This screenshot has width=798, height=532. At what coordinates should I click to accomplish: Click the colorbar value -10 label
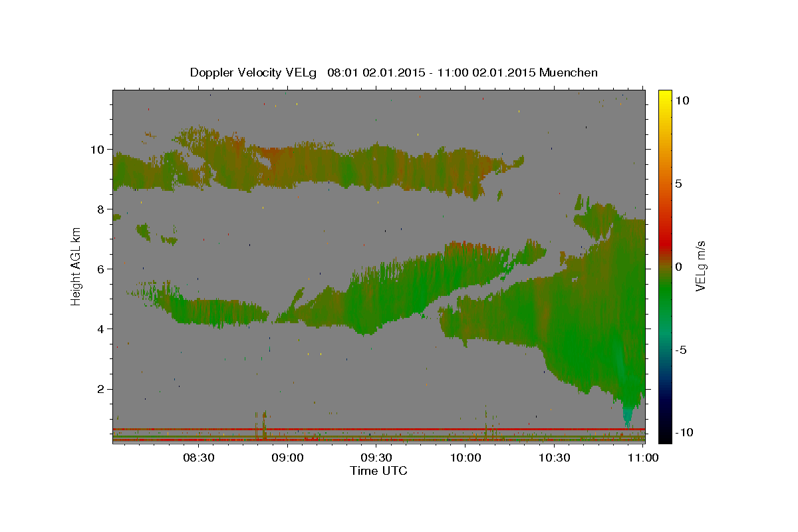pos(683,432)
